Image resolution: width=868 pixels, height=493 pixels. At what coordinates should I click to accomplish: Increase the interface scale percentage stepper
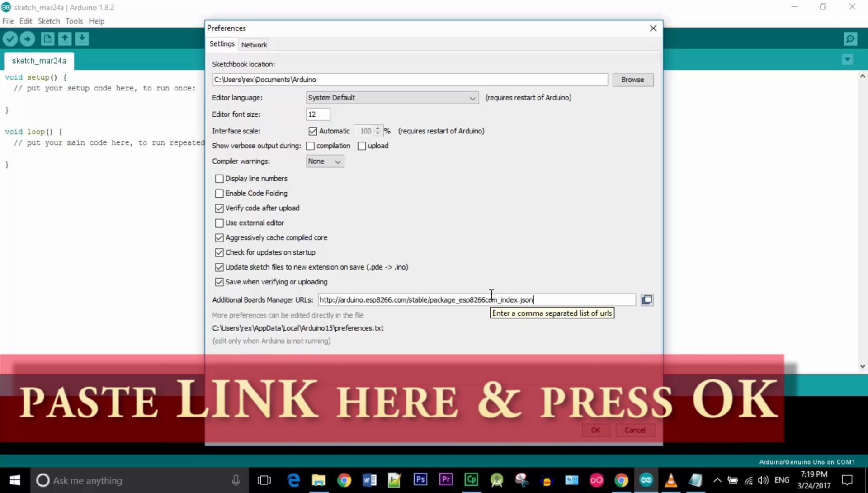coord(378,128)
